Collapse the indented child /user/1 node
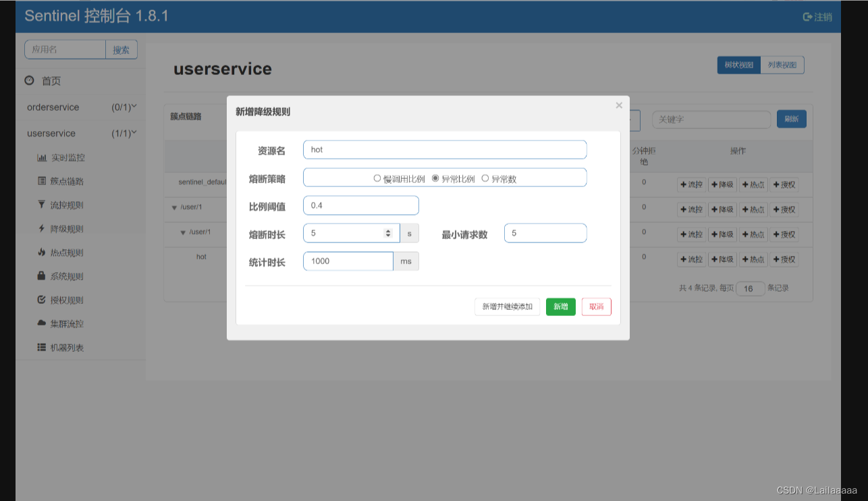The height and width of the screenshot is (501, 868). click(183, 232)
